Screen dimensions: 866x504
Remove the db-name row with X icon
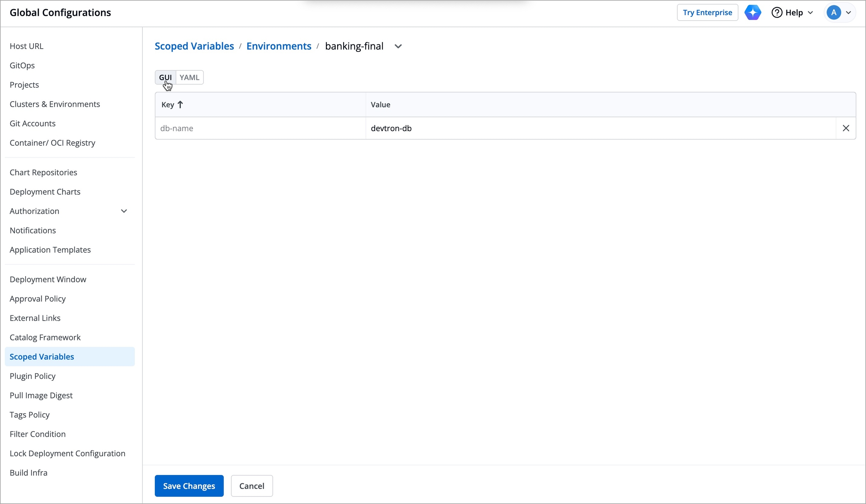pos(846,128)
